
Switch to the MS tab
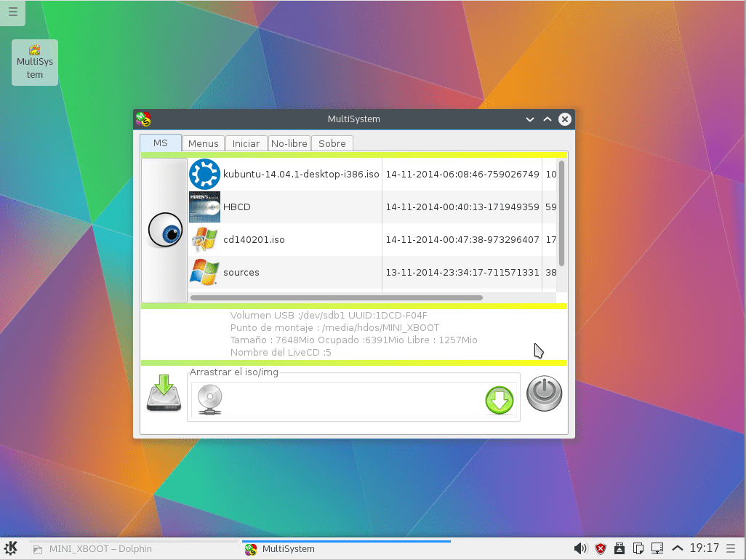161,143
